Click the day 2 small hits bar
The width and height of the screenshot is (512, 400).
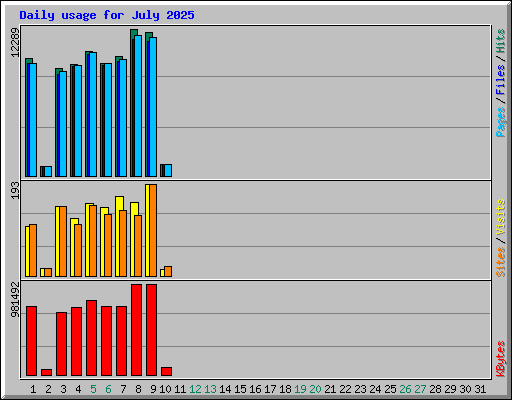[x=42, y=171]
